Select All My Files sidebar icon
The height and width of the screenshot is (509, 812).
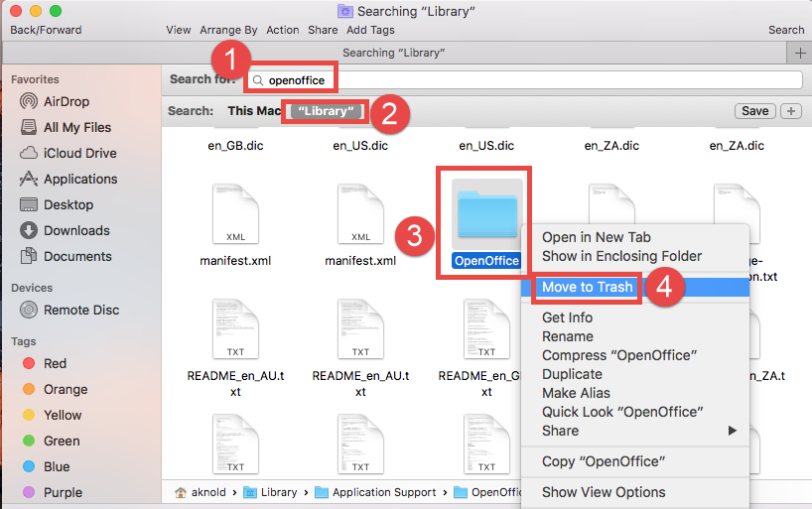[29, 127]
